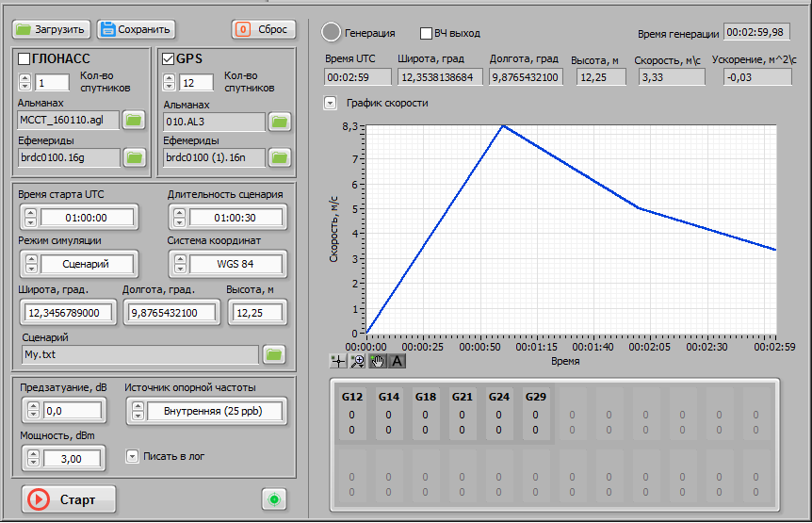Browse for GLONASS almanac file MCCT_160110.agl
The height and width of the screenshot is (523, 812).
tap(134, 120)
